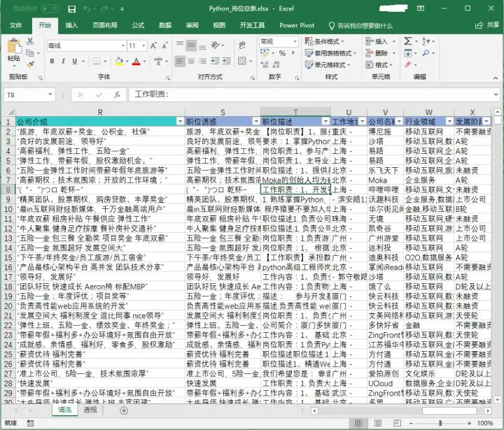
Task: Apply Bold formatting
Action: click(x=52, y=61)
